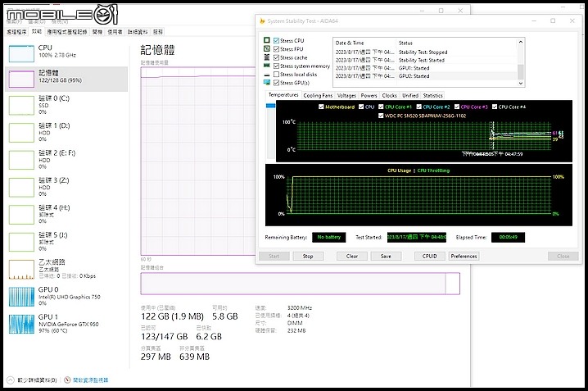The image size is (588, 391).
Task: Click the Stop button in AIDA64
Action: (308, 257)
